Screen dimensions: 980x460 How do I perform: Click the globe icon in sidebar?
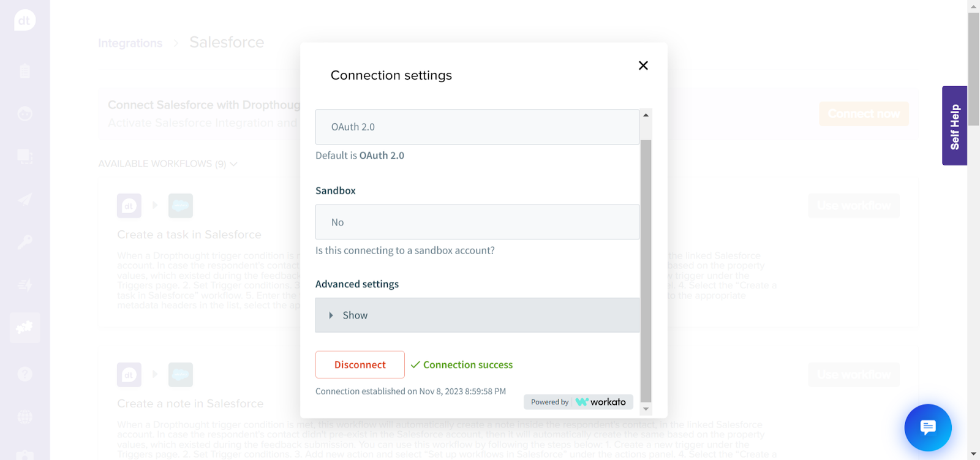point(24,417)
